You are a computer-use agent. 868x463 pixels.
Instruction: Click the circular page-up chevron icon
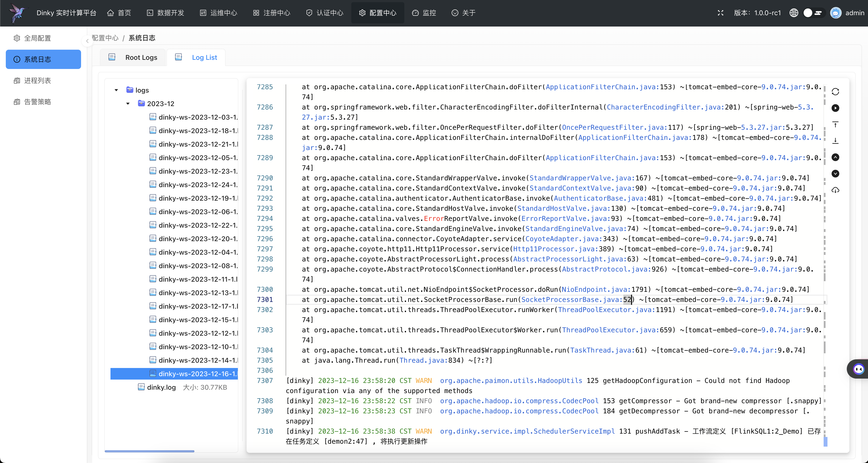(835, 157)
